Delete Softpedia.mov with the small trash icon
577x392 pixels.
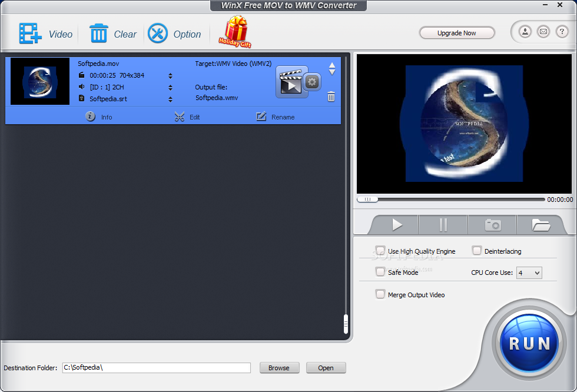click(x=331, y=97)
